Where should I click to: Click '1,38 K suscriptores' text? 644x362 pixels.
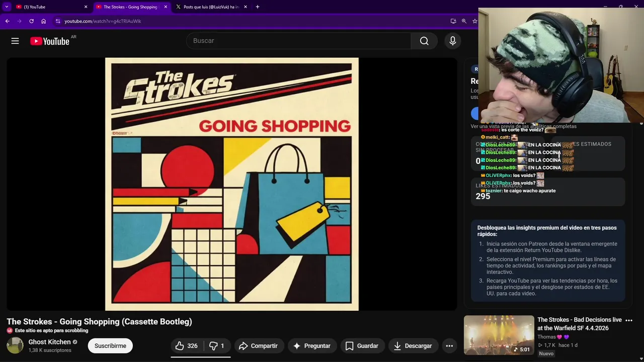pos(50,350)
